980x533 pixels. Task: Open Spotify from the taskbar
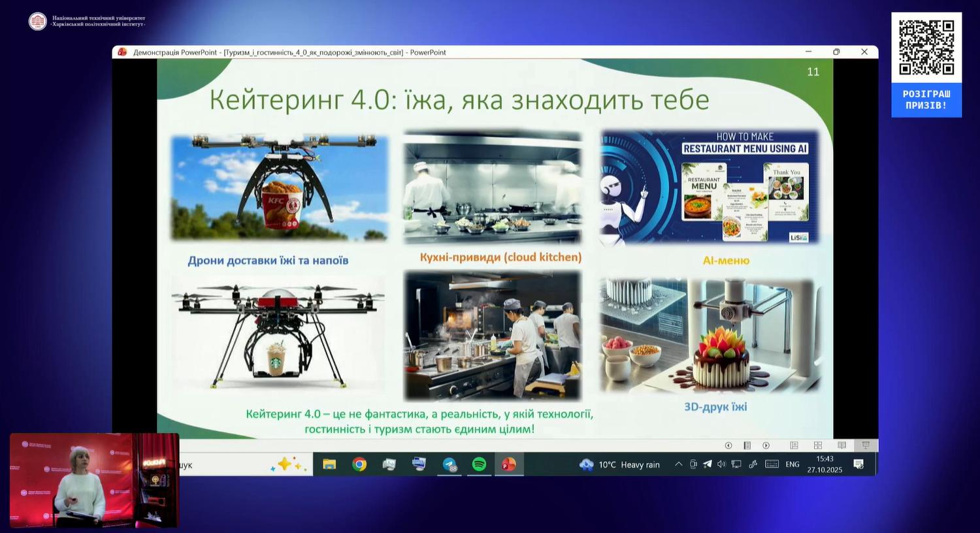[x=479, y=464]
